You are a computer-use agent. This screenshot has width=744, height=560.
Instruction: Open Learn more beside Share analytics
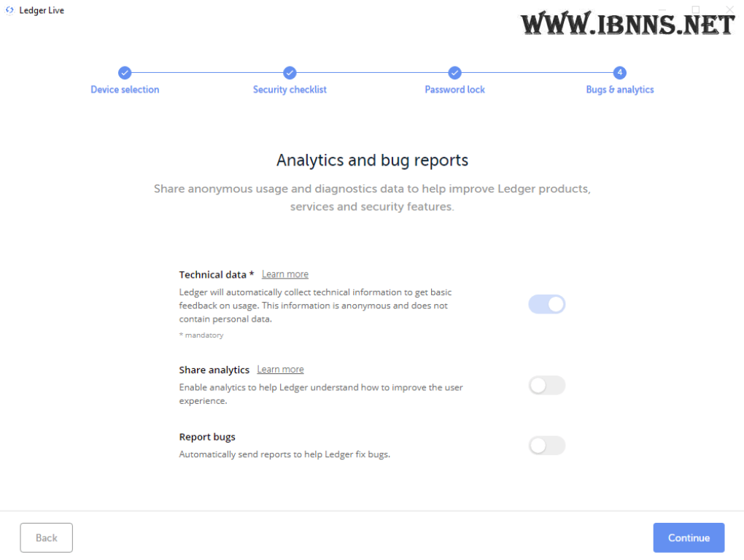coord(280,370)
